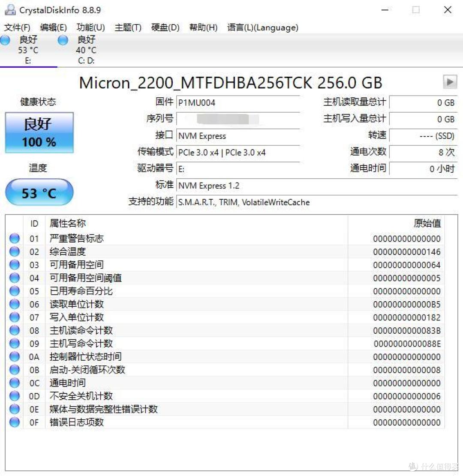
Task: Click the 原始值 column header
Action: (427, 223)
